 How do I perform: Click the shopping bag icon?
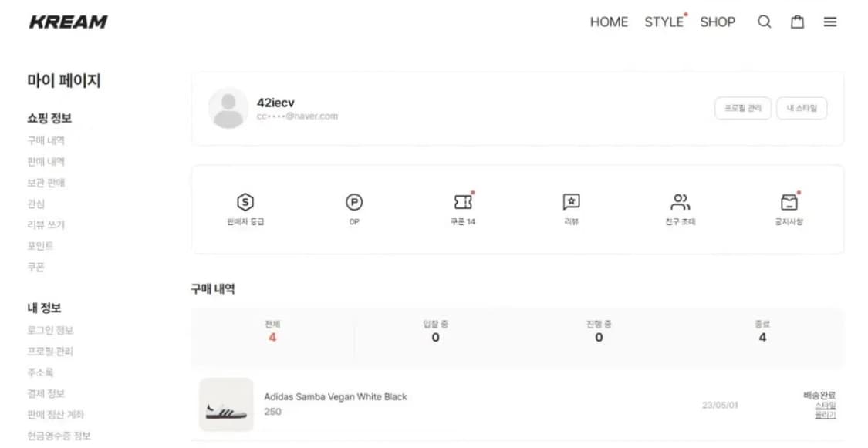[x=797, y=22]
